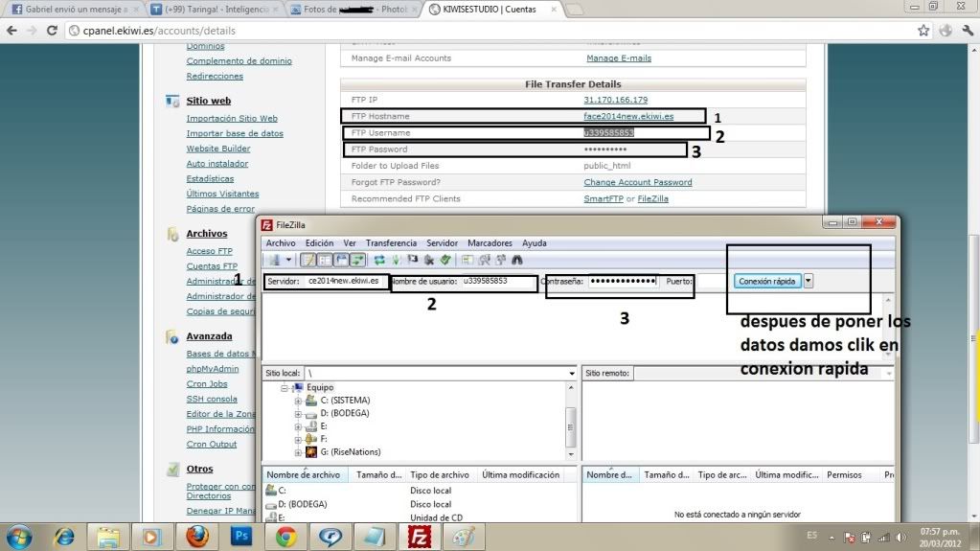Open Edición menu

click(319, 242)
